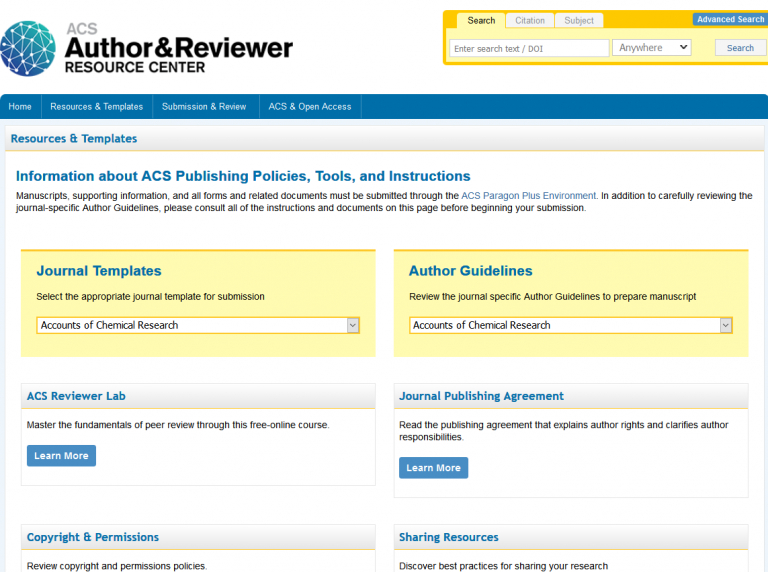Open ACS & Open Access menu item

pyautogui.click(x=310, y=107)
